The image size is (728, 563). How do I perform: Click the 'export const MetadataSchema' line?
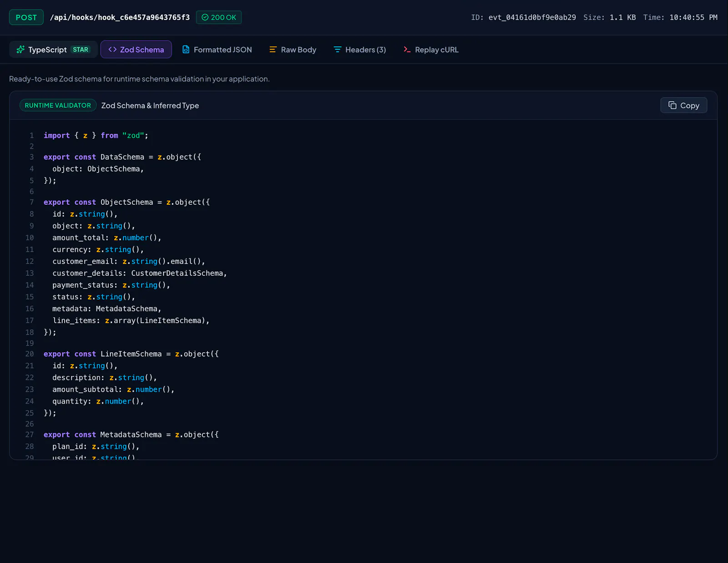coord(131,435)
